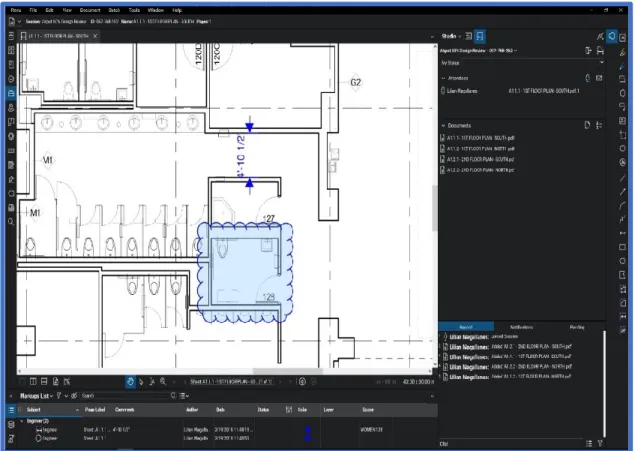Select the Arc tool

622,206
